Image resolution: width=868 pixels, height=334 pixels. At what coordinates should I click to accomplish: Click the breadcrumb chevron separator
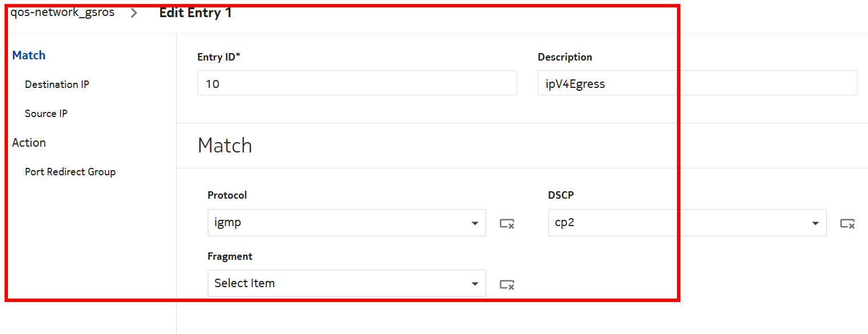pos(134,13)
